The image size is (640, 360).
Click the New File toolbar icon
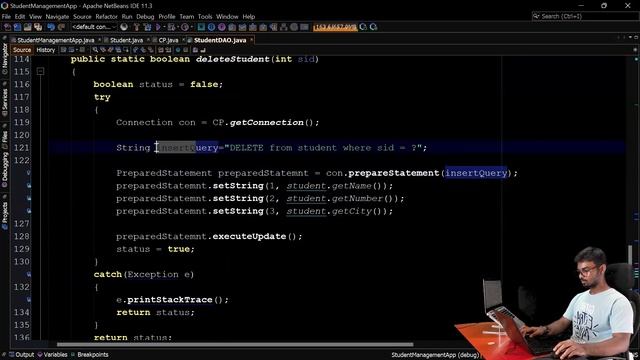(7, 27)
